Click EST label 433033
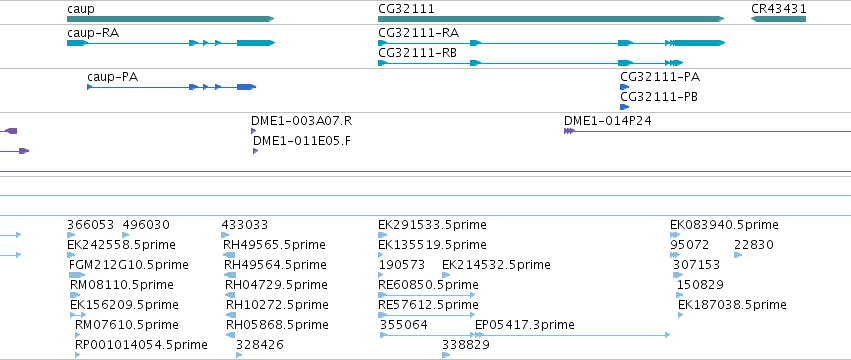This screenshot has width=851, height=360. [x=245, y=225]
